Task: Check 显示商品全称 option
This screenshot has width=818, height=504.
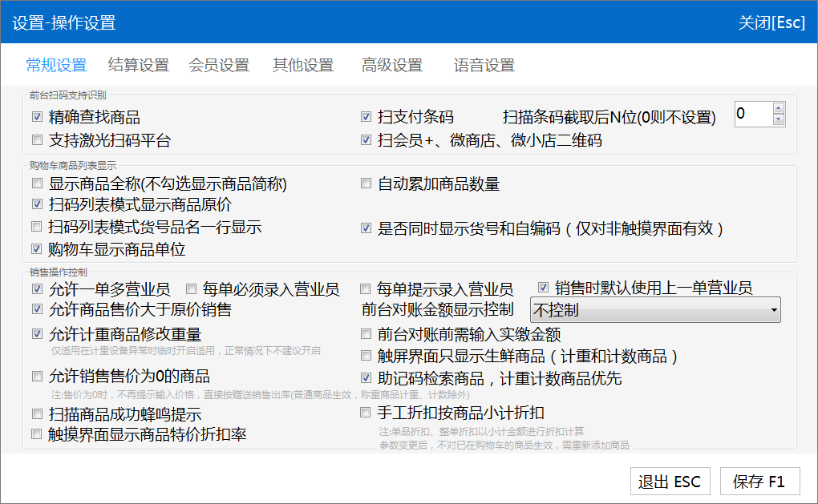Action: 37,184
